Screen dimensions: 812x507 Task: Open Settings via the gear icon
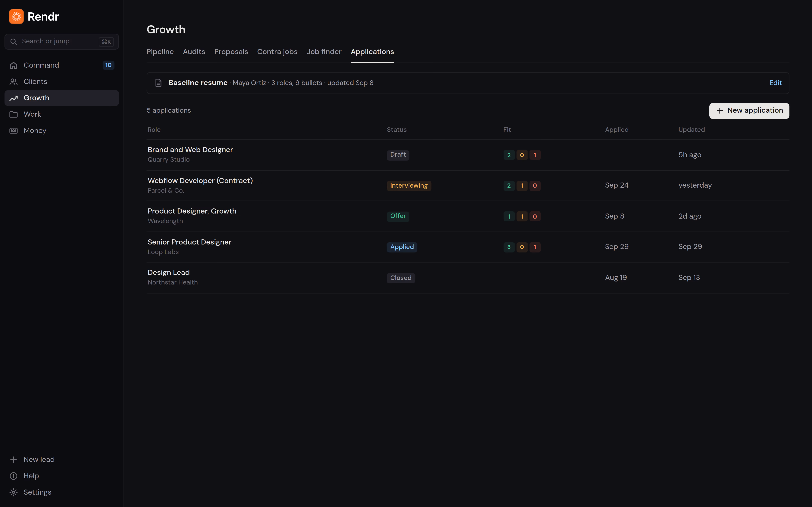click(13, 492)
